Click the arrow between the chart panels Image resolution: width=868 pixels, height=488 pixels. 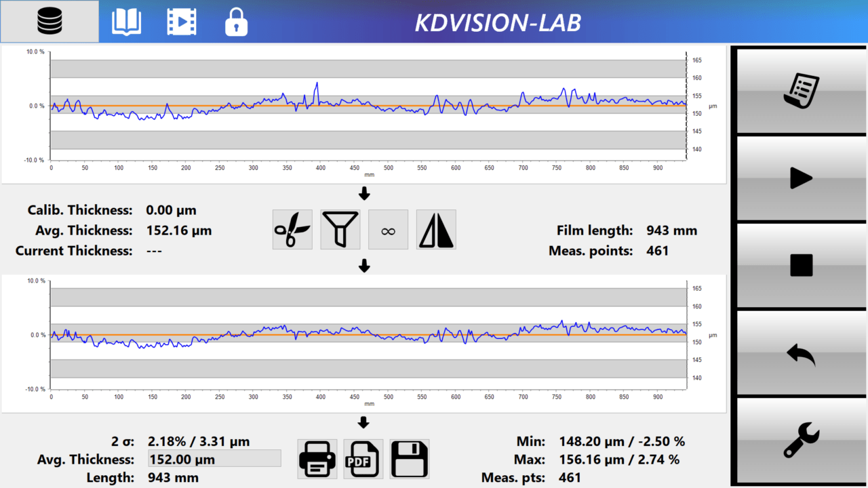[x=364, y=194]
